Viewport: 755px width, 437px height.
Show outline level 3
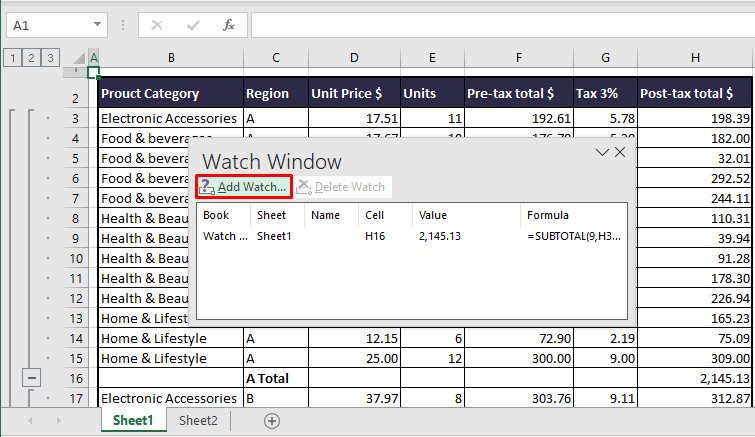(x=50, y=58)
